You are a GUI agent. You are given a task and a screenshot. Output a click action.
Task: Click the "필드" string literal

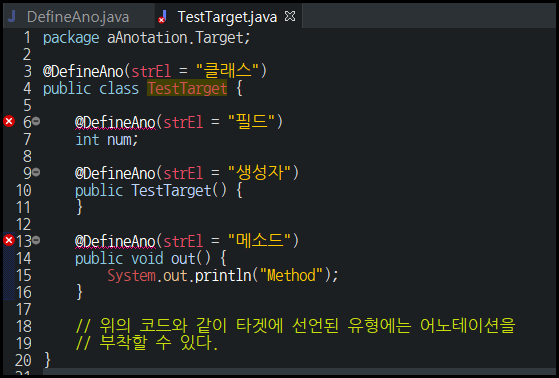[251, 122]
